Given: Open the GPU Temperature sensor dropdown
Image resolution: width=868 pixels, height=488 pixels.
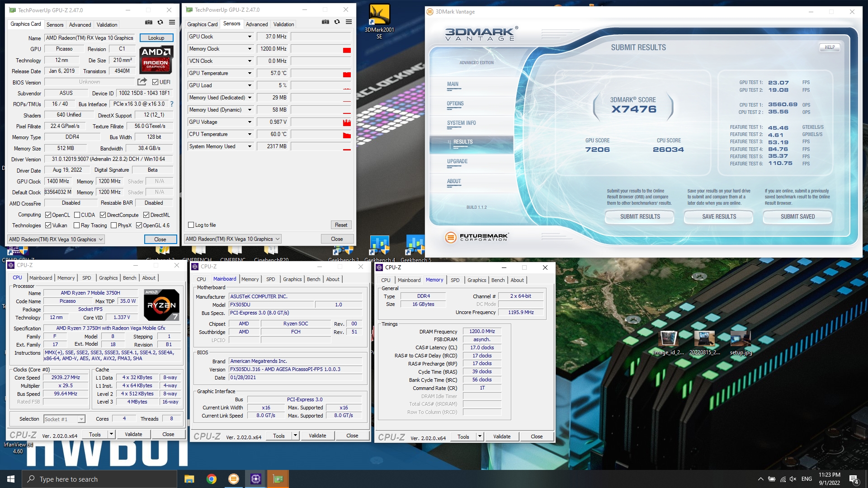Looking at the screenshot, I should tap(249, 73).
